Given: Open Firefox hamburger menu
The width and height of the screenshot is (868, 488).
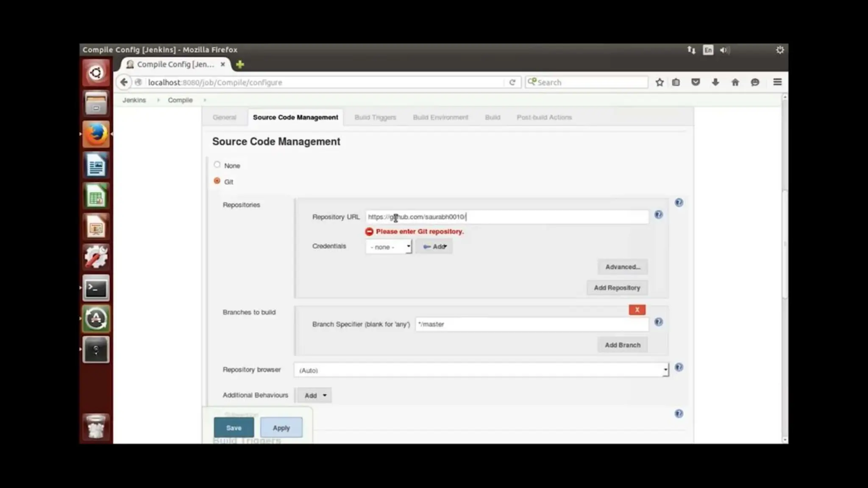Looking at the screenshot, I should coord(777,82).
